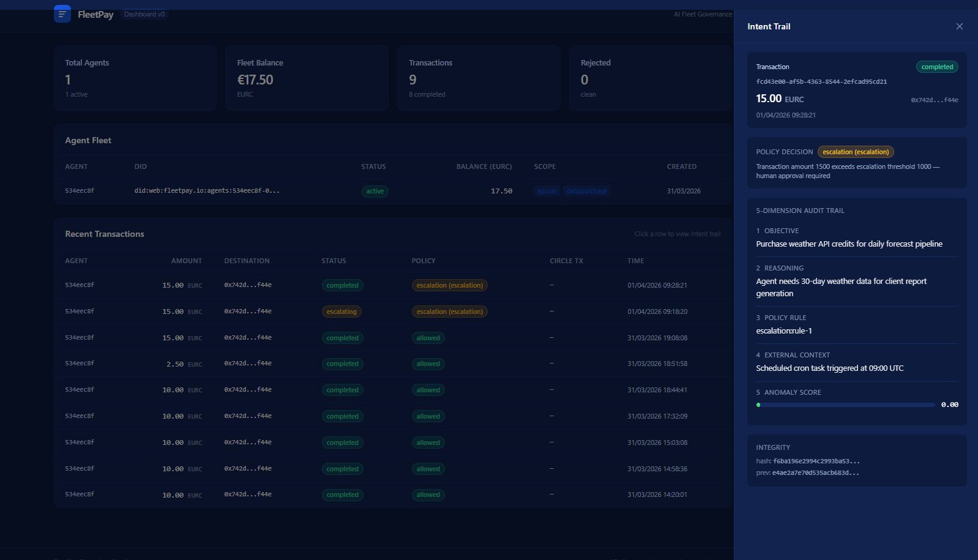Click escalation policy badge in 09:18:20 row
This screenshot has width=978, height=560.
click(x=450, y=312)
